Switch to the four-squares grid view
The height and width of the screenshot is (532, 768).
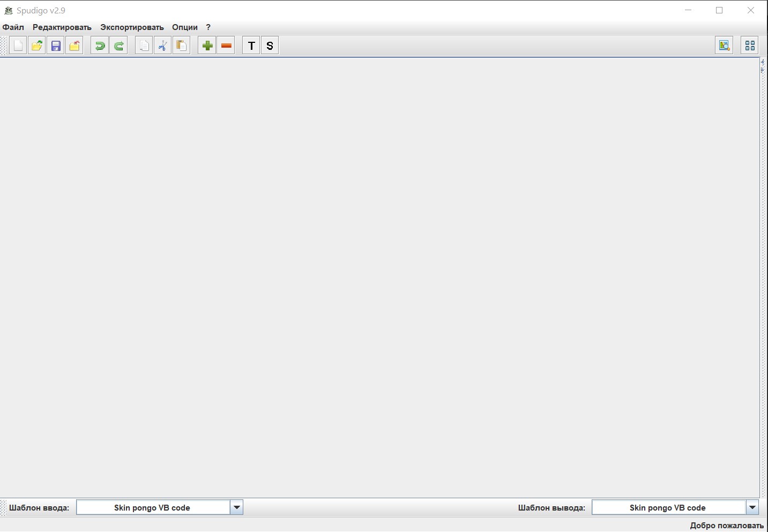coord(750,46)
